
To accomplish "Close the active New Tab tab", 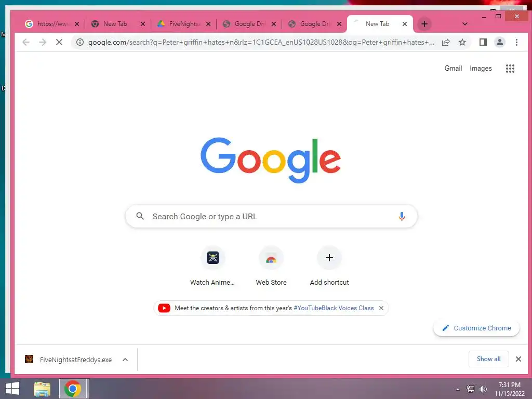I will (x=404, y=24).
